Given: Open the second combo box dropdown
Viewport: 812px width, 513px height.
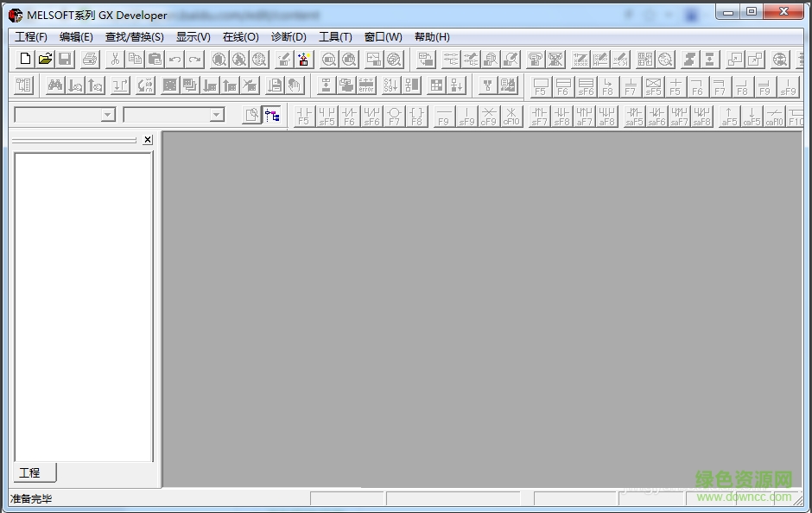Looking at the screenshot, I should pos(219,114).
